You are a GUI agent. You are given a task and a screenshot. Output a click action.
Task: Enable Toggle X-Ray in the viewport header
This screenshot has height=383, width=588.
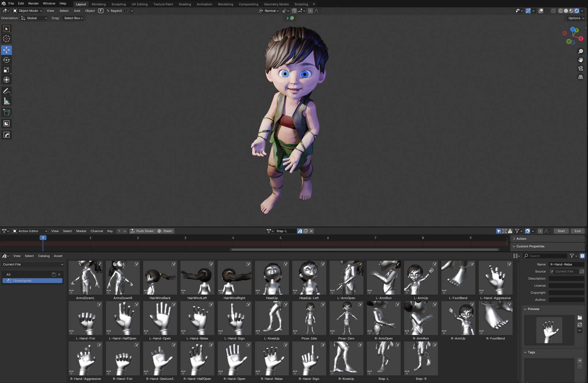tap(553, 11)
